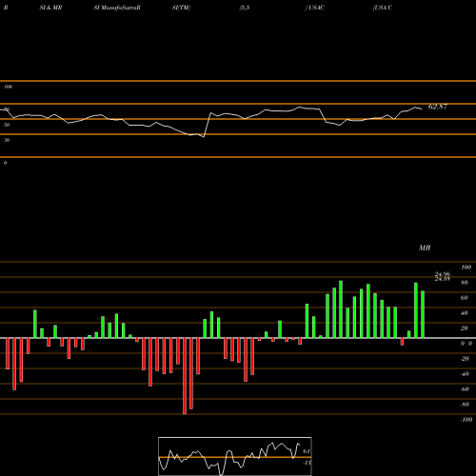The height and width of the screenshot is (476, 476).
Task: Click the -60 label on MR axis
Action: 465,389
